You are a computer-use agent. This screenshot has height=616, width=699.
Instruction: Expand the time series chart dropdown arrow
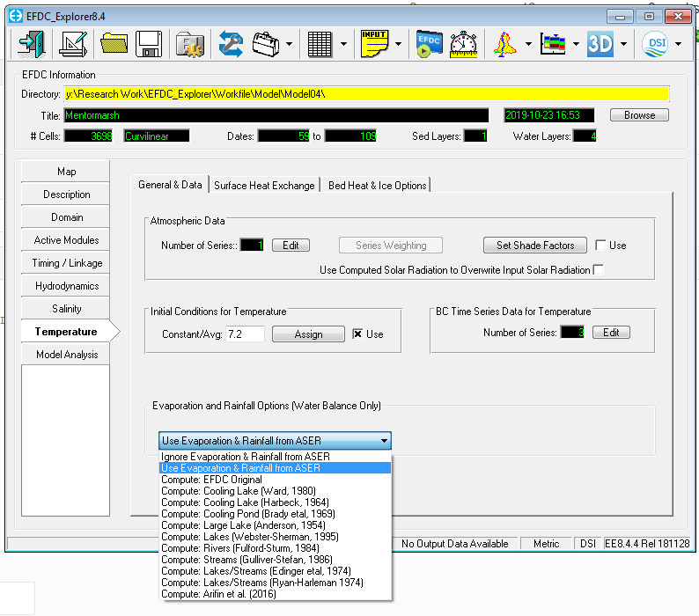pyautogui.click(x=576, y=44)
